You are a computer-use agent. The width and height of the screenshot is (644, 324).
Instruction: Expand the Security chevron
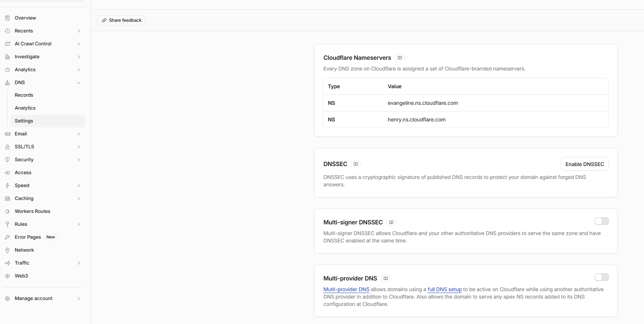tap(79, 160)
